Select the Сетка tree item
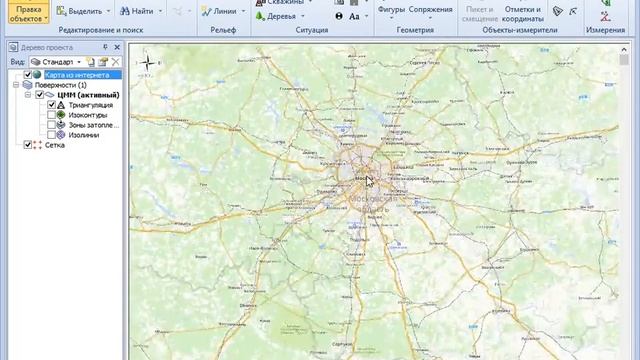640x360 pixels. (x=55, y=145)
